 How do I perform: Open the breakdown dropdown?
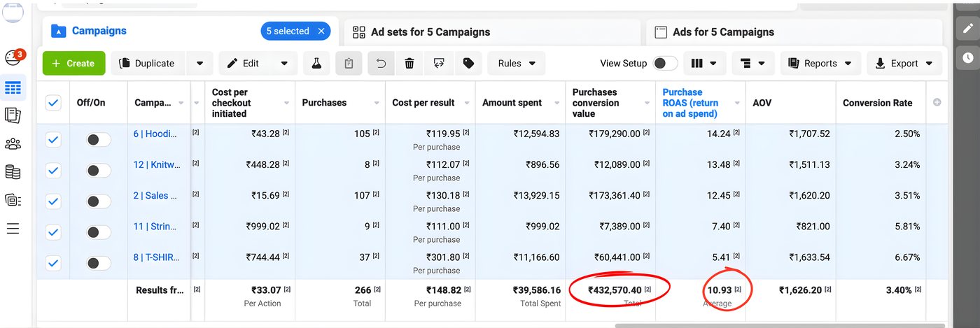point(753,63)
